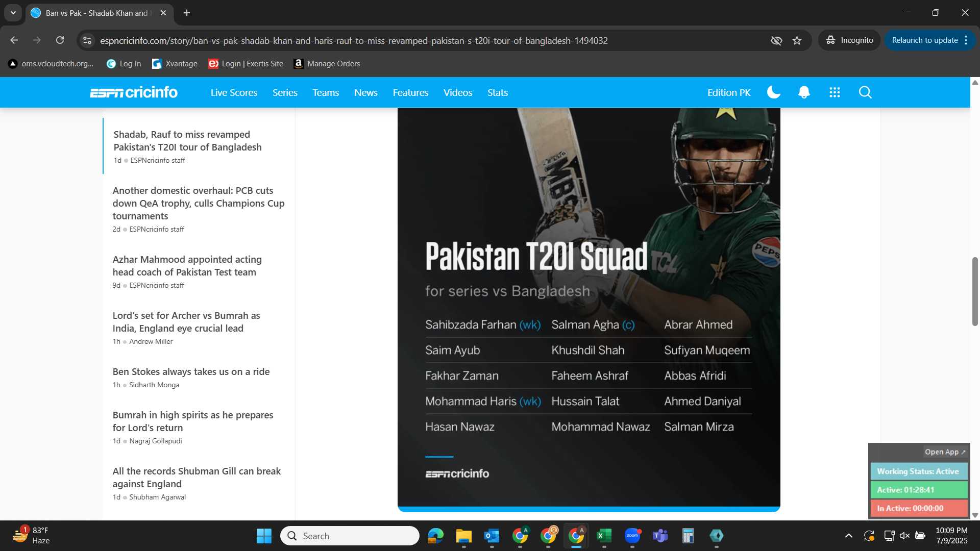Open the Windows Start menu
The width and height of the screenshot is (980, 551).
(x=264, y=536)
